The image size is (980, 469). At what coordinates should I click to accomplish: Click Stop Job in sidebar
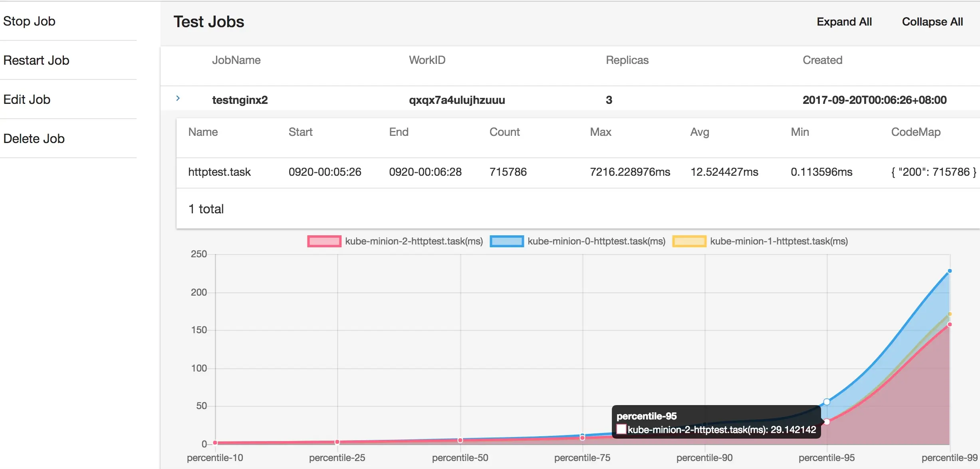(29, 21)
